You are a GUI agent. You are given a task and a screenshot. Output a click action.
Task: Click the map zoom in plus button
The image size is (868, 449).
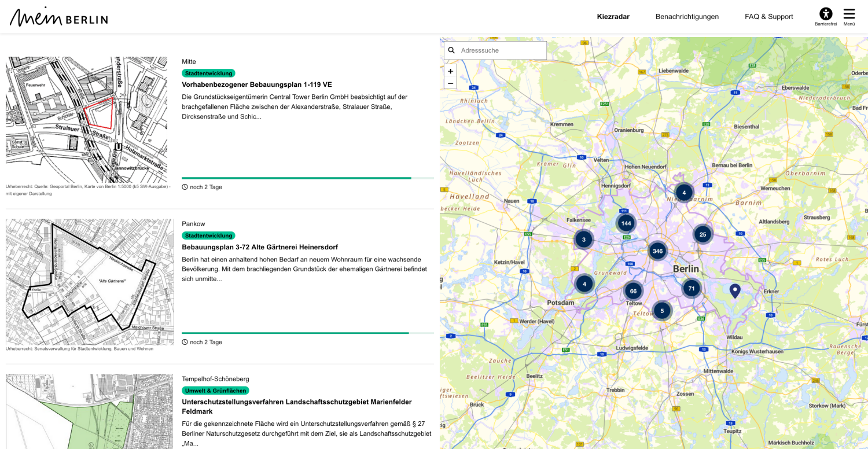[x=450, y=71]
